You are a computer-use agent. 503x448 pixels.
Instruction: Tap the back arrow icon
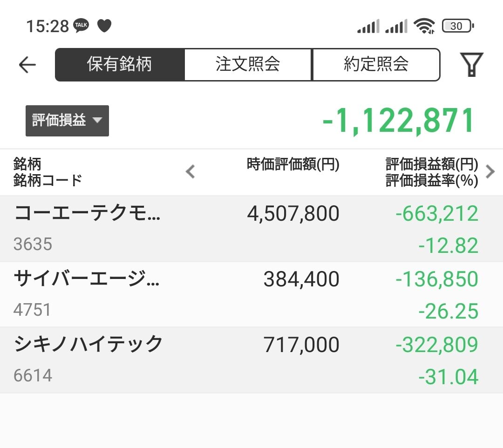tap(27, 65)
